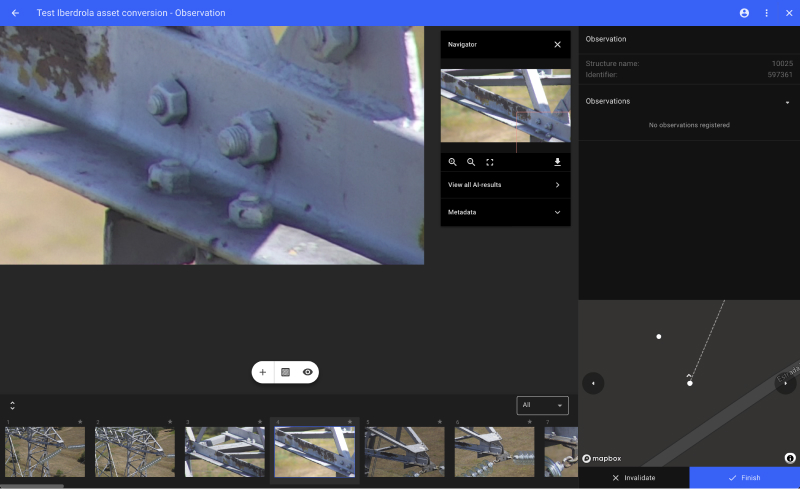Expand the Metadata section
Viewport: 800px width, 489px height.
pyautogui.click(x=505, y=212)
